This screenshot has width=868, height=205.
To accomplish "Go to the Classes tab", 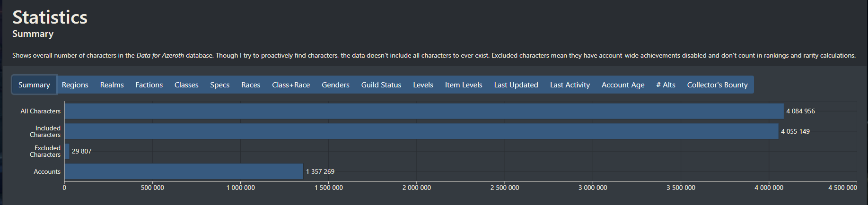I will pos(186,85).
